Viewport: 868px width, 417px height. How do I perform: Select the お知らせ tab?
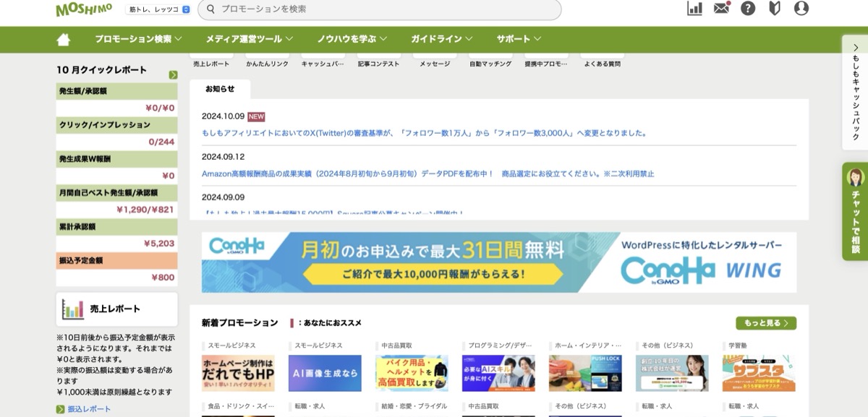pos(220,89)
